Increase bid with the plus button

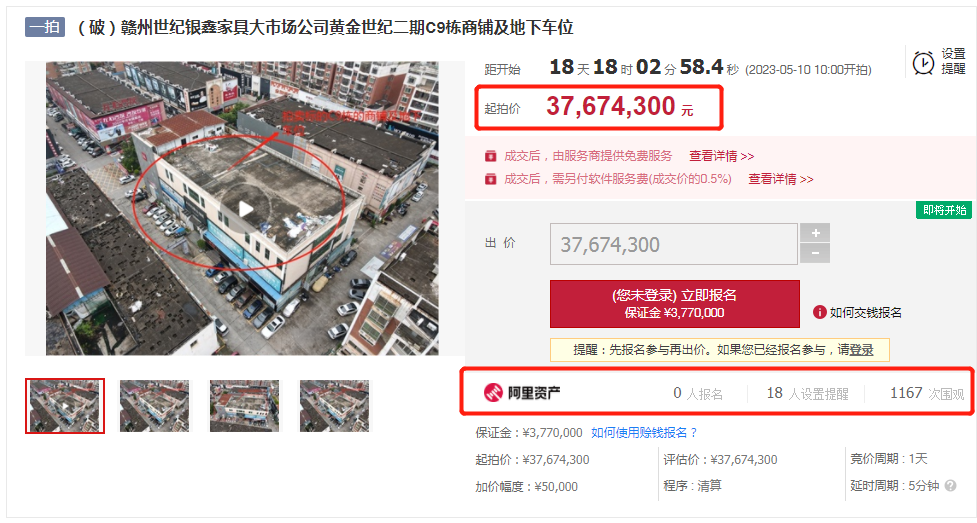[815, 233]
